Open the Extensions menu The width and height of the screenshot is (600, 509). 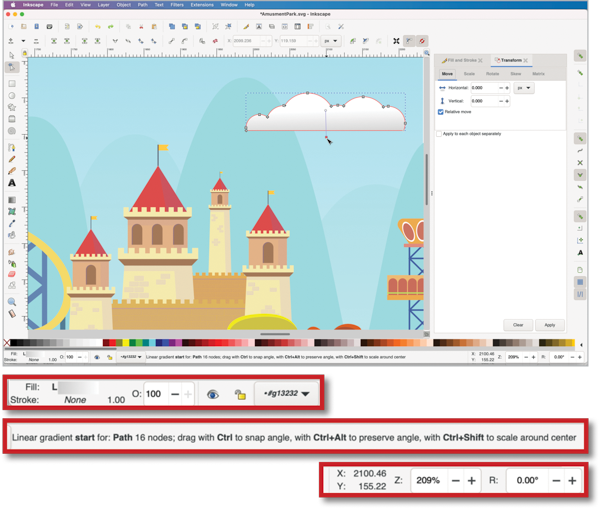click(x=202, y=5)
